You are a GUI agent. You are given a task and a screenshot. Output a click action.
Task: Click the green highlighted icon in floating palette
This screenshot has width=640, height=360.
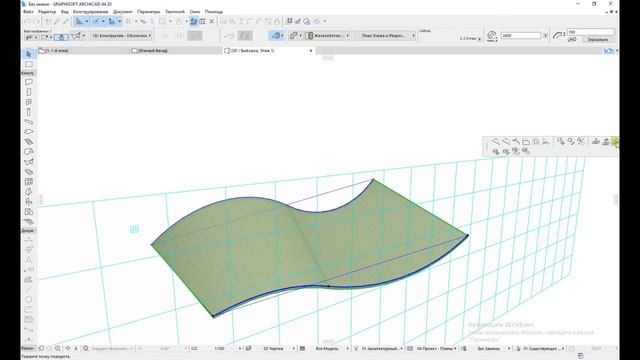(616, 142)
